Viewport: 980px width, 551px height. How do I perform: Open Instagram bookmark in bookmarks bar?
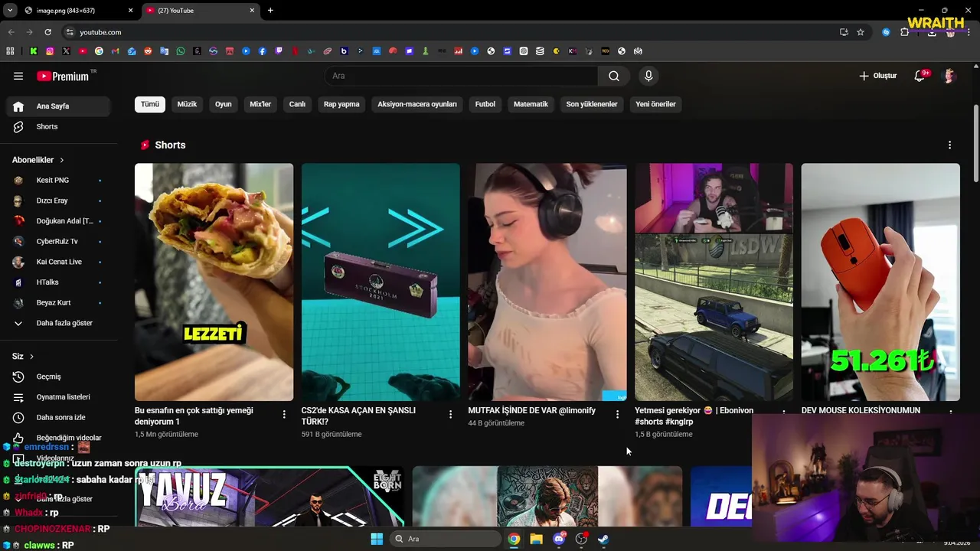[50, 51]
